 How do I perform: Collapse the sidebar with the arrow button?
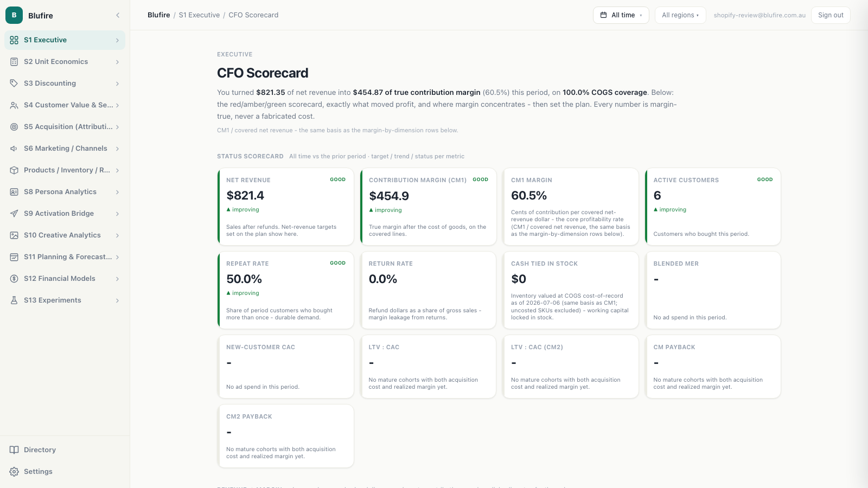tap(118, 15)
